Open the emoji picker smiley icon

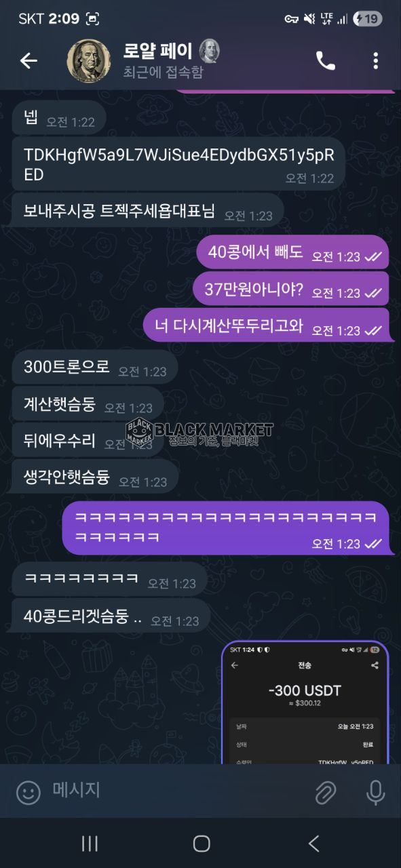pos(28,791)
